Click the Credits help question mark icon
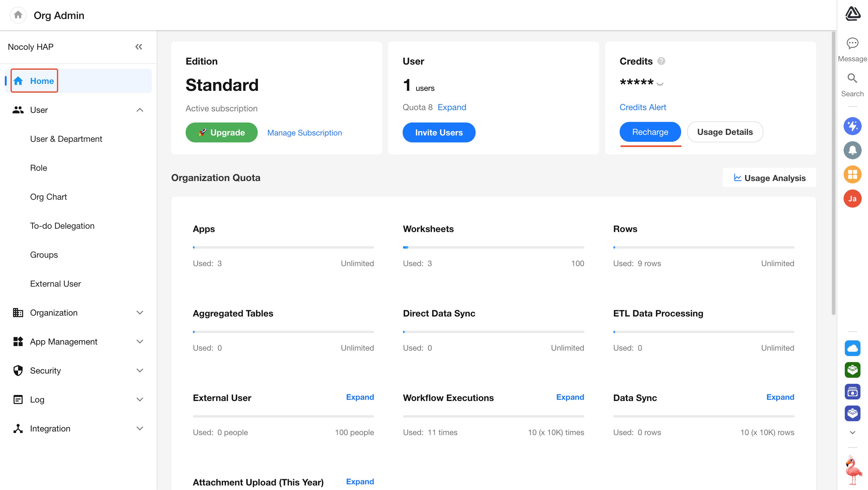The width and height of the screenshot is (868, 490). (661, 61)
